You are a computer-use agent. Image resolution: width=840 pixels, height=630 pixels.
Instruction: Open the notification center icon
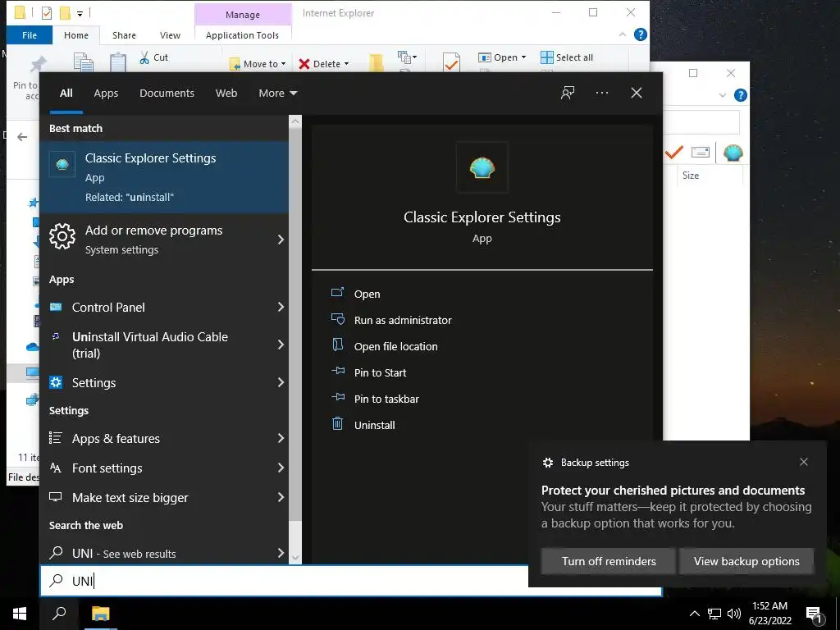(814, 615)
